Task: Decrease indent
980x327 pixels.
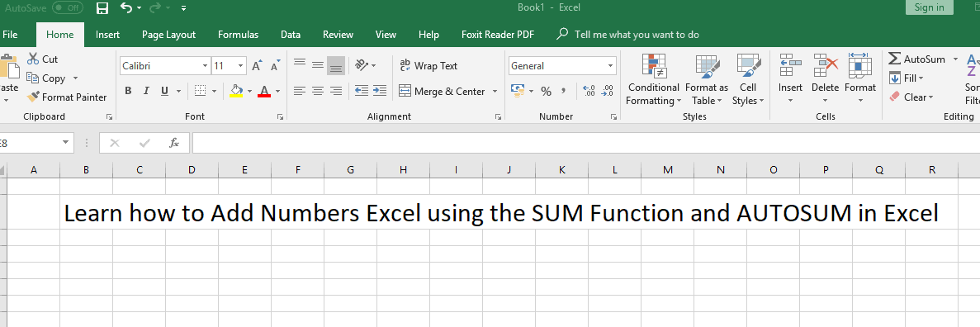Action: [362, 92]
